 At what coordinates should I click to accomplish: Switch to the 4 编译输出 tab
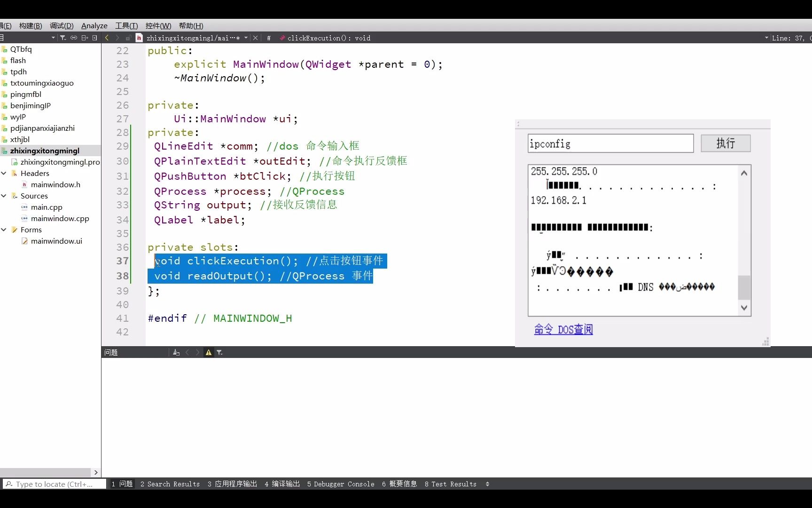(282, 484)
